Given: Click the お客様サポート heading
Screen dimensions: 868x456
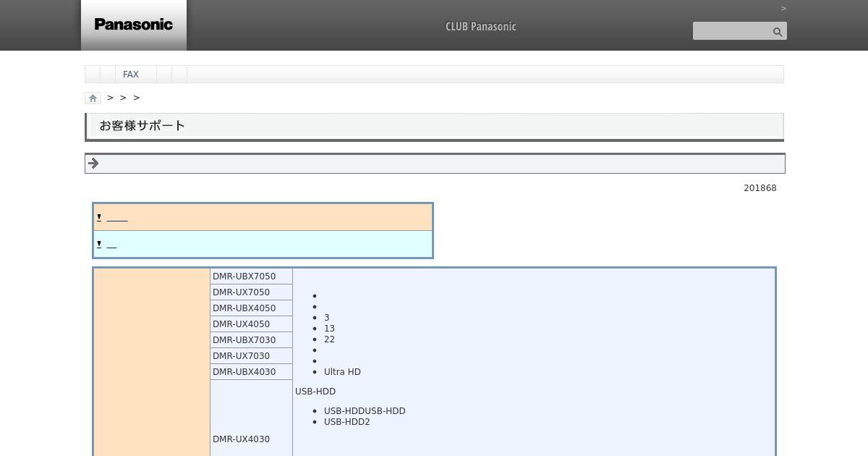Looking at the screenshot, I should click(142, 125).
